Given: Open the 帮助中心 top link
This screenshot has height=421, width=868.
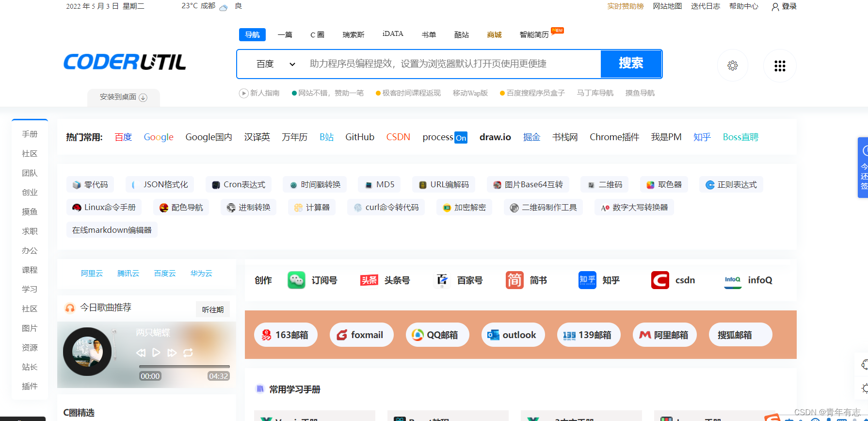Looking at the screenshot, I should tap(744, 6).
